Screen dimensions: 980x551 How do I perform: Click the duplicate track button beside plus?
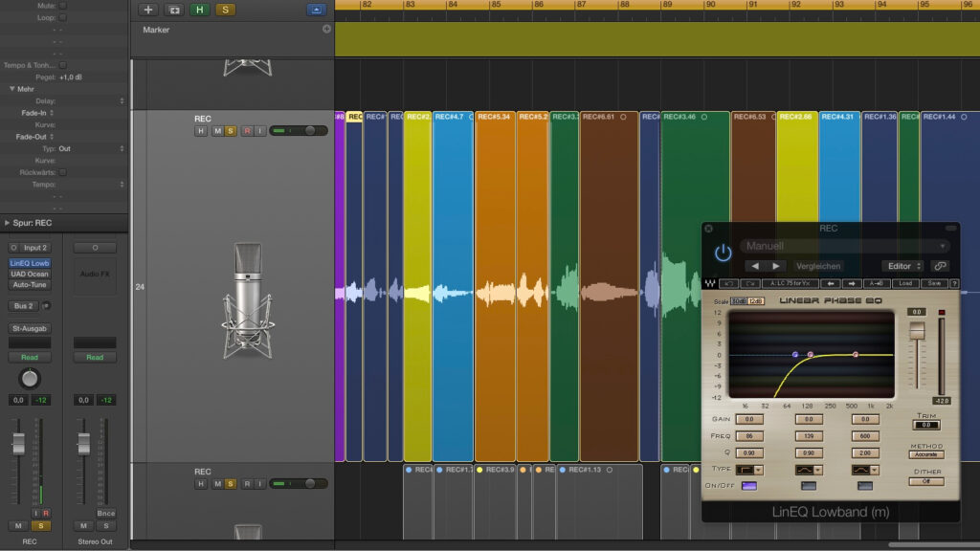point(174,10)
